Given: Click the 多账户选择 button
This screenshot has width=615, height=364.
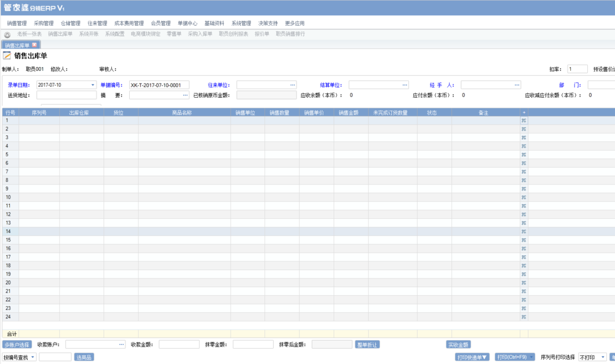Looking at the screenshot, I should coord(17,344).
